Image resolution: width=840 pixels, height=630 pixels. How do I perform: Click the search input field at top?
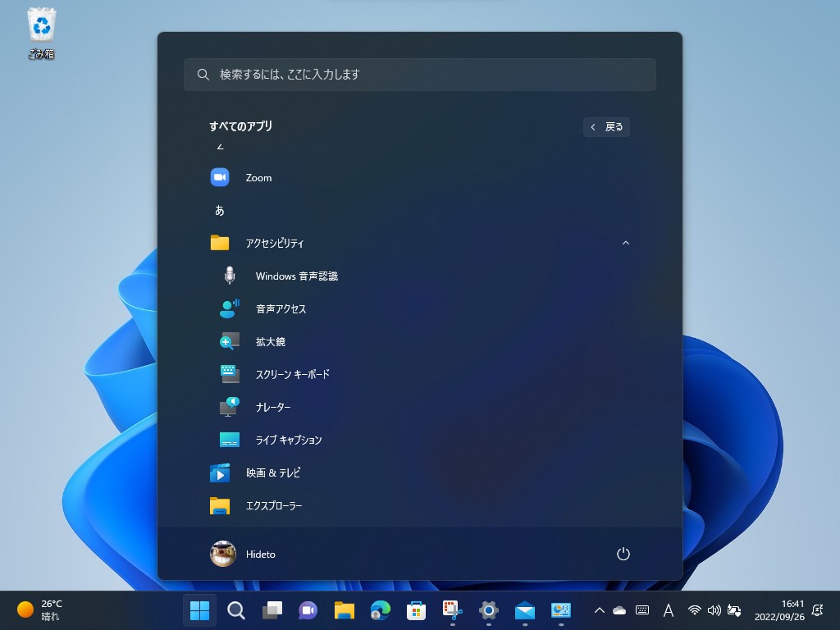(420, 75)
